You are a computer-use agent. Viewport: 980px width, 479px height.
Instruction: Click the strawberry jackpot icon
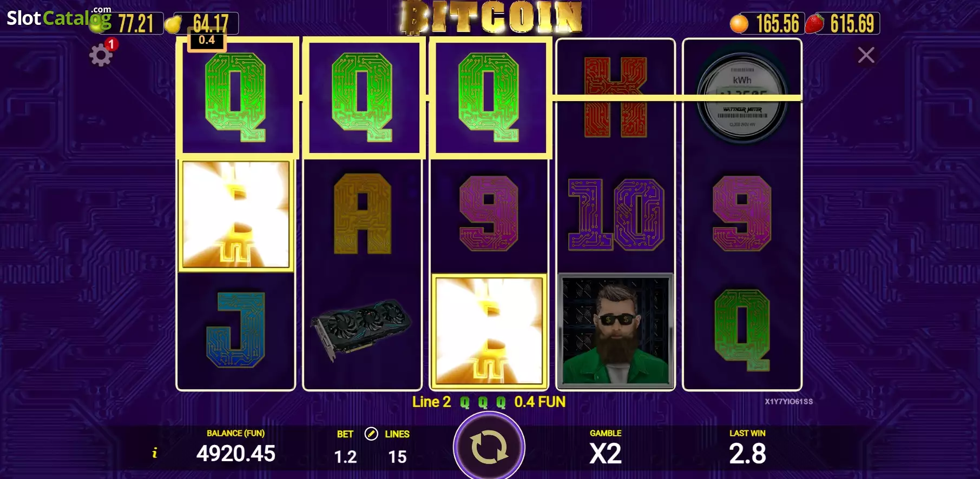coord(814,24)
